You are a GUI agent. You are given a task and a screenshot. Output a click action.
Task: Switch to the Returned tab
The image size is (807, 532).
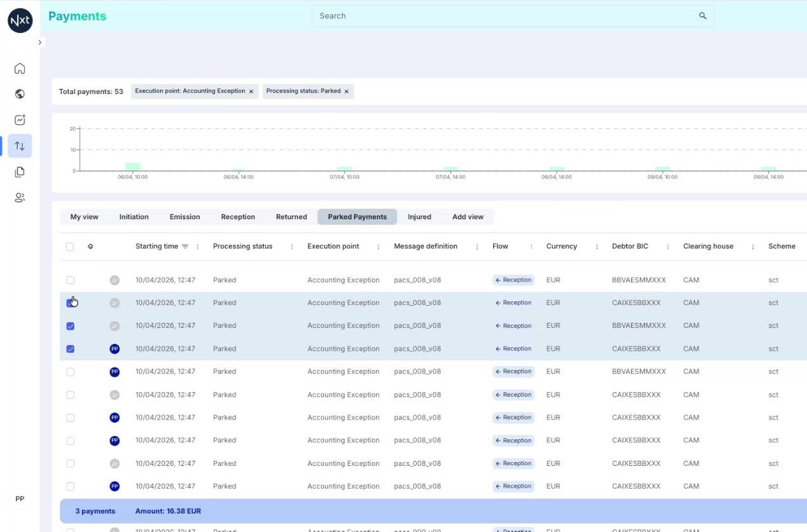coord(292,217)
